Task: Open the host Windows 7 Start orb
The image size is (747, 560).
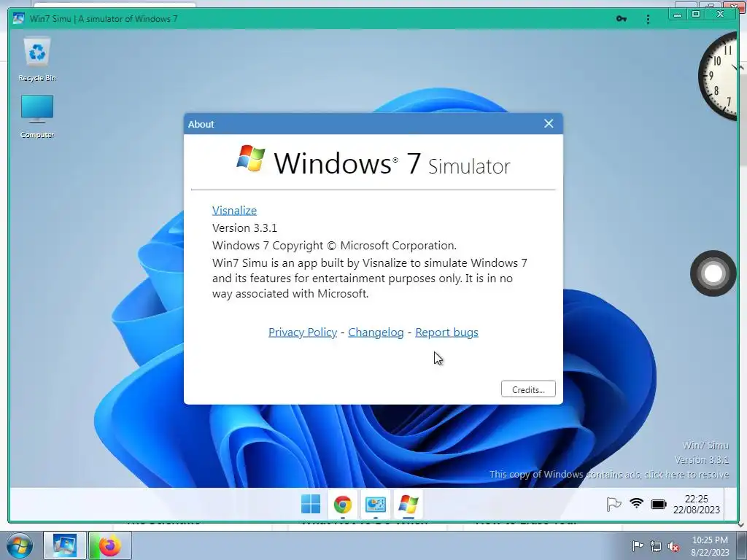Action: (x=19, y=545)
